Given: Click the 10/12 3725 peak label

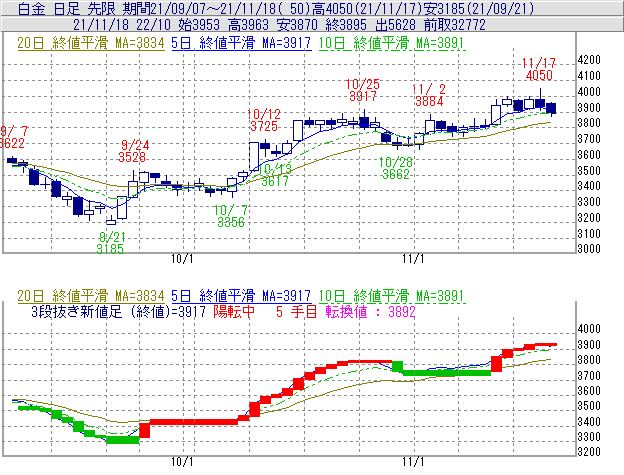Looking at the screenshot, I should [264, 120].
